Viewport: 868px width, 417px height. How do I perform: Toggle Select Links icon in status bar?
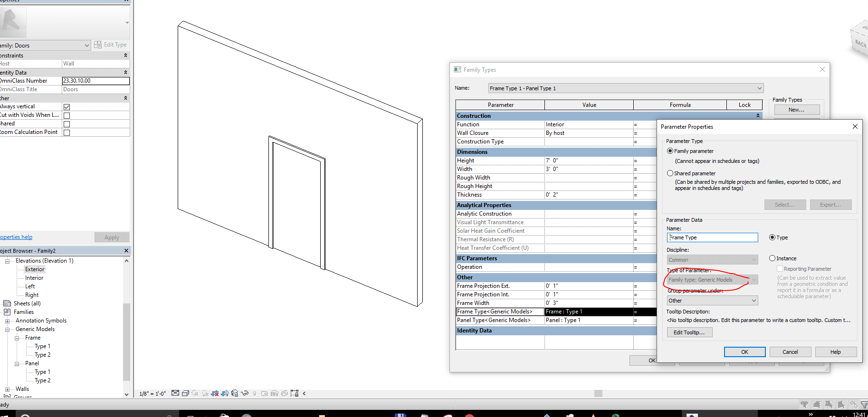[x=804, y=405]
